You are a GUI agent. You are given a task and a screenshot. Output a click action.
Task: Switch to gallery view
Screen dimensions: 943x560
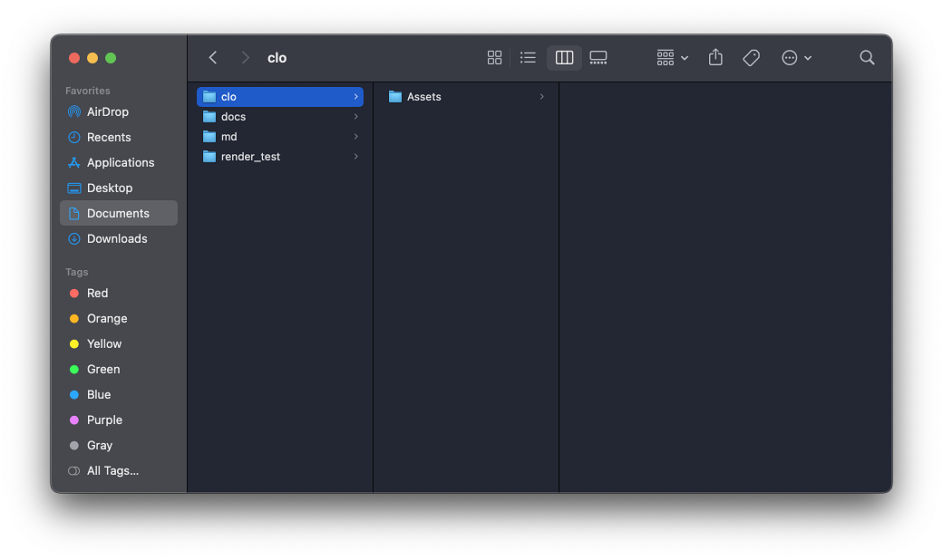click(598, 57)
